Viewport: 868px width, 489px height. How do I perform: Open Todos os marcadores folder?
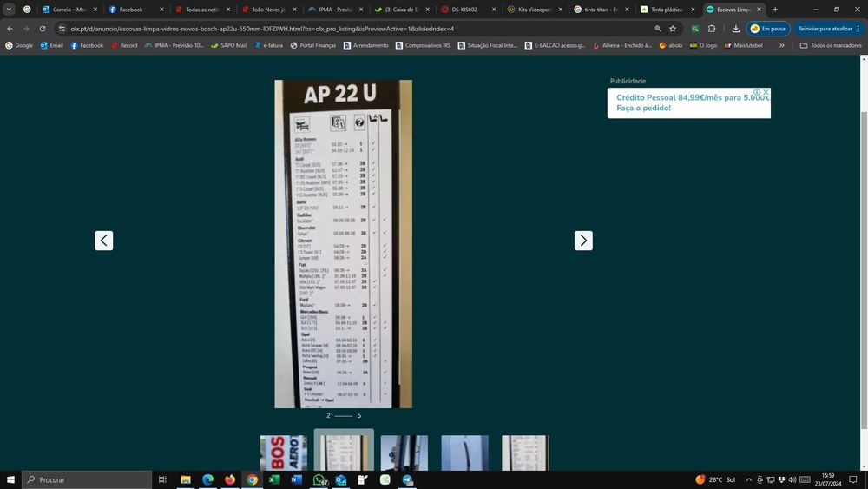[x=831, y=45]
